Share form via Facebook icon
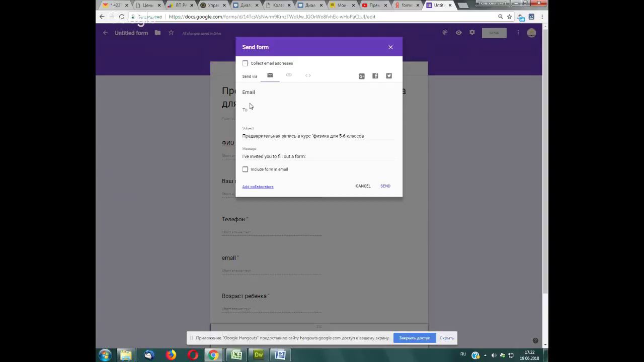Screen dimensions: 644x362 (x=375, y=76)
